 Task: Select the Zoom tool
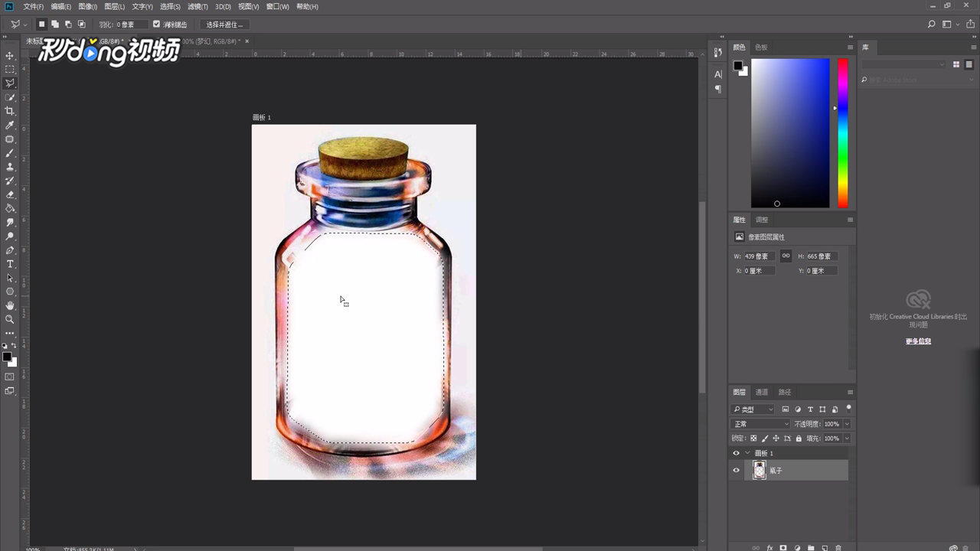(x=10, y=319)
